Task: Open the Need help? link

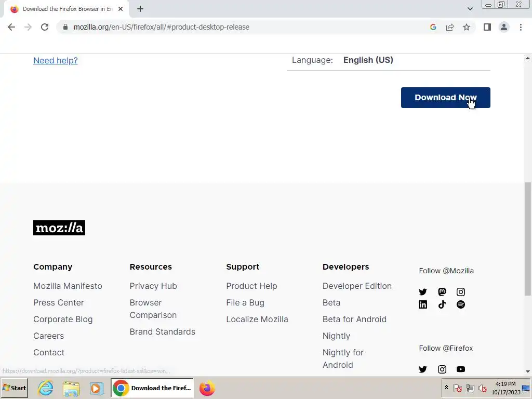Action: tap(55, 60)
